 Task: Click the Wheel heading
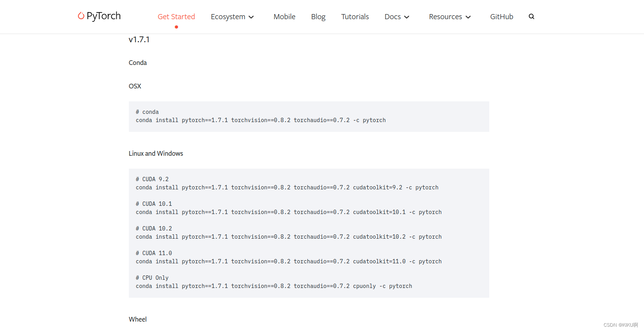coord(137,319)
